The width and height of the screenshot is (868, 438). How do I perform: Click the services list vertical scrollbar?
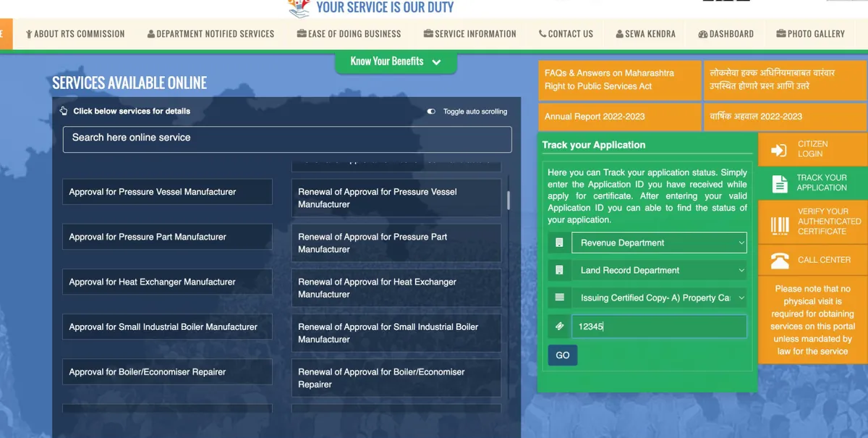pos(509,200)
